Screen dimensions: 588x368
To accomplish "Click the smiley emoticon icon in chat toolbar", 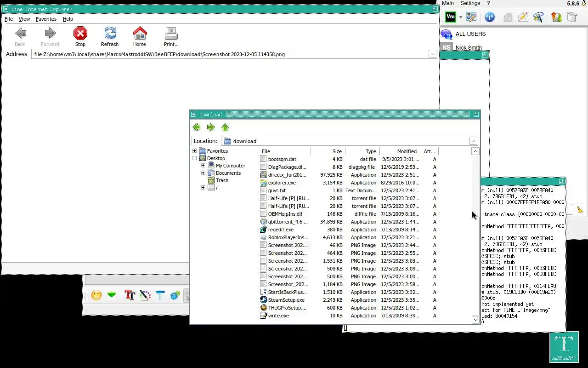I will click(96, 295).
